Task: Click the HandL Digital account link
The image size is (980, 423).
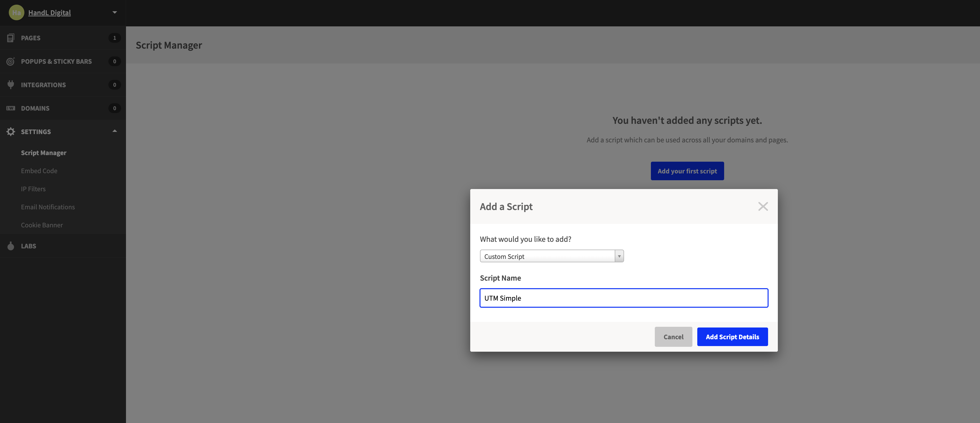Action: [x=50, y=12]
